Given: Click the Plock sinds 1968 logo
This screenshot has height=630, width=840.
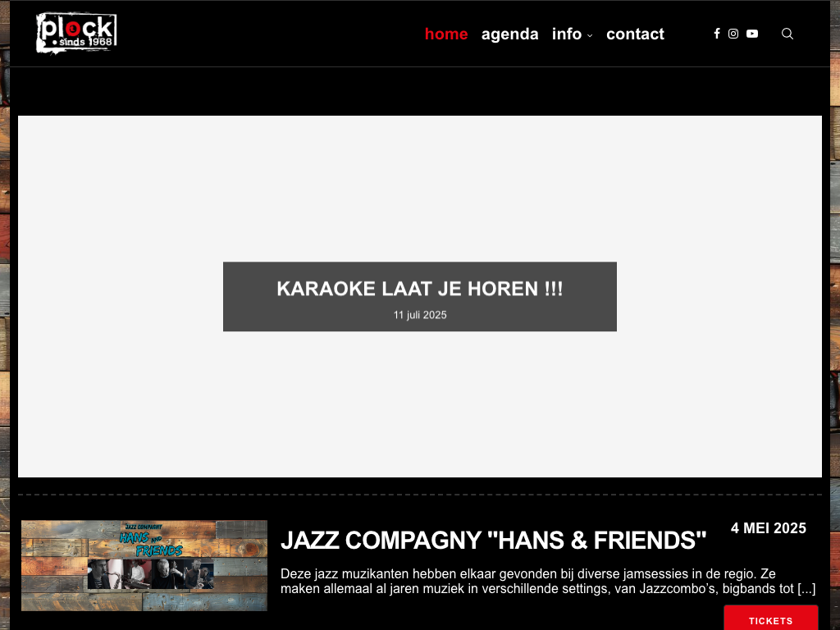Looking at the screenshot, I should pyautogui.click(x=76, y=33).
